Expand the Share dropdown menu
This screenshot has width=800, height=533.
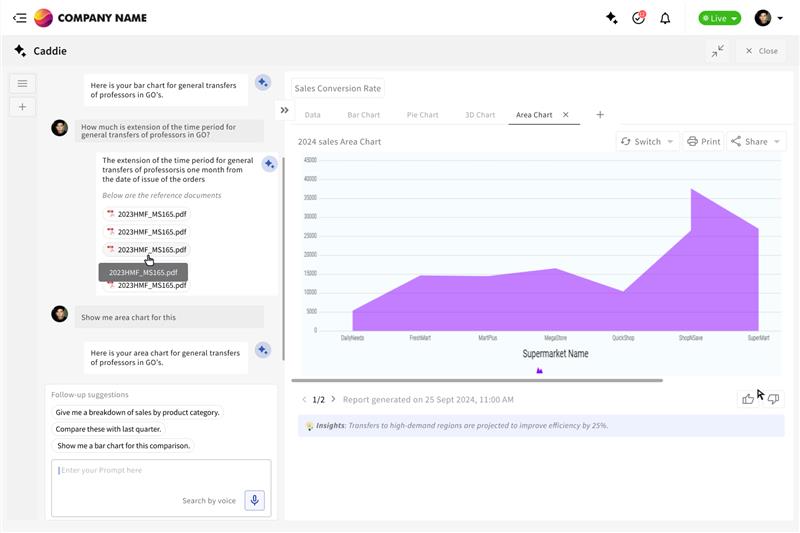coord(756,142)
